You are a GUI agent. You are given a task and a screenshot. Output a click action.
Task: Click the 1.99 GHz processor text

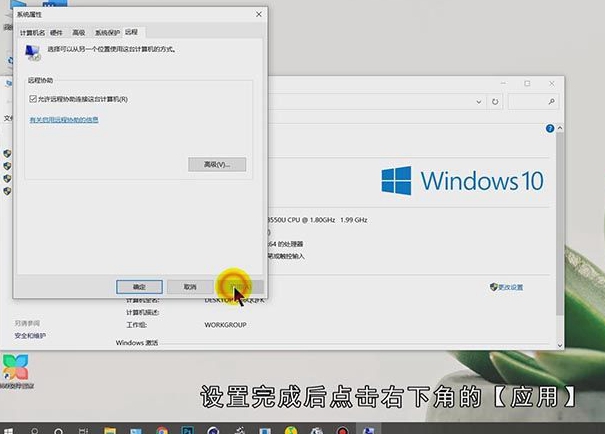(354, 220)
